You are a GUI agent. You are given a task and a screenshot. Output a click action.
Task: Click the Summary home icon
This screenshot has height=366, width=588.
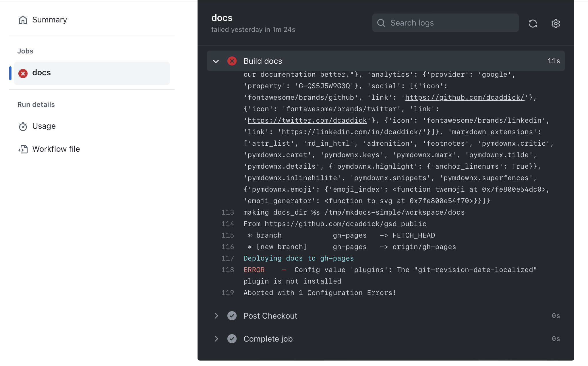coord(23,20)
